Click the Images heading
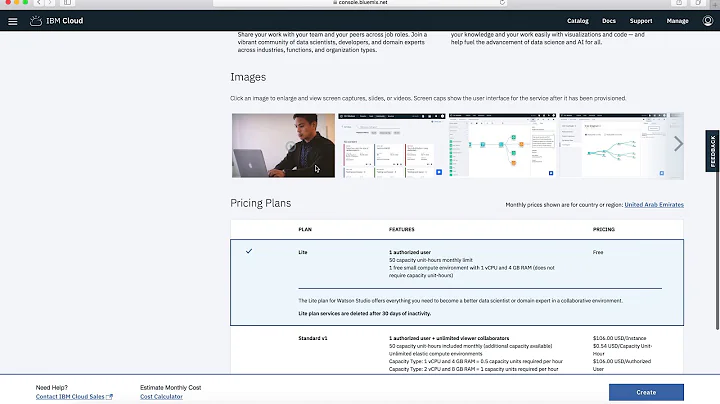Image resolution: width=720 pixels, height=404 pixels. coord(248,77)
